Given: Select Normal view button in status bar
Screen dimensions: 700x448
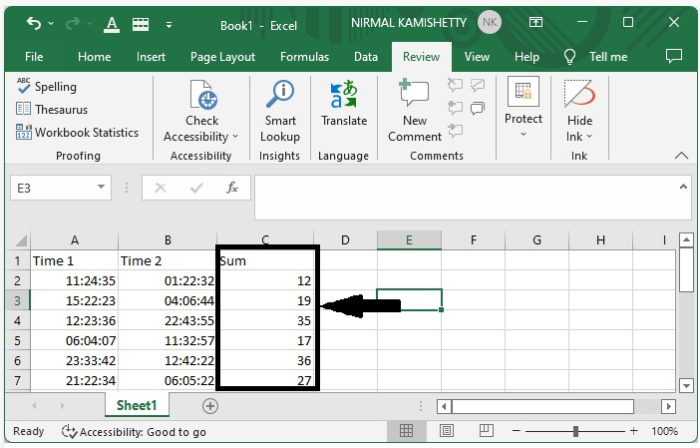Looking at the screenshot, I should click(406, 431).
